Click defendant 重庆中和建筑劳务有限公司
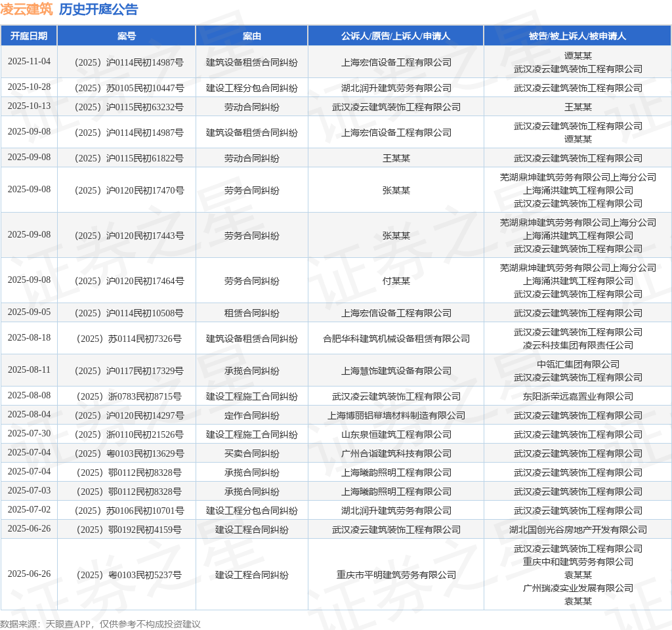 tap(577, 562)
